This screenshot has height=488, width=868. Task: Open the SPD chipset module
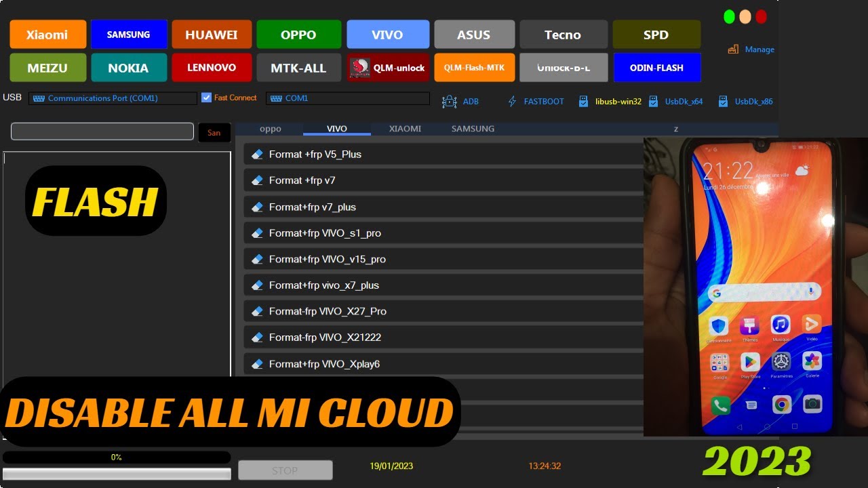[x=656, y=35]
